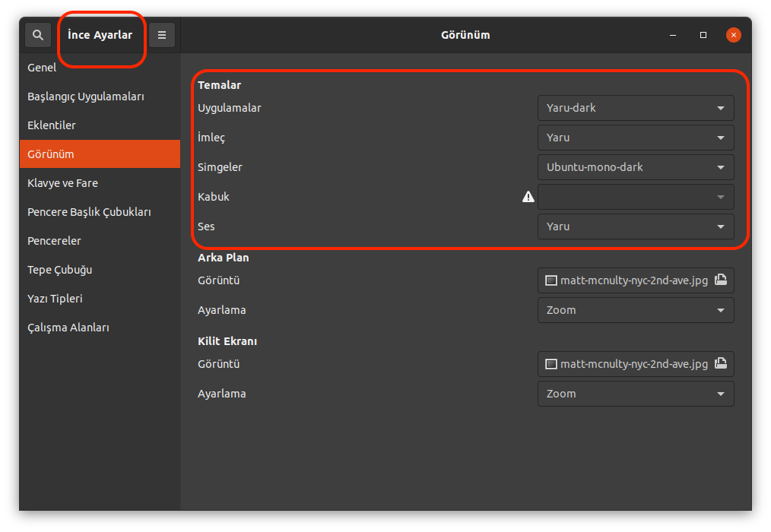
Task: Switch to the Eklentiler section
Action: coord(52,125)
